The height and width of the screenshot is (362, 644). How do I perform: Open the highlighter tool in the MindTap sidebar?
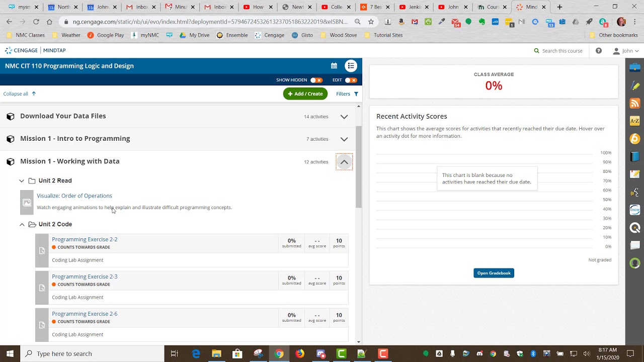tap(635, 86)
